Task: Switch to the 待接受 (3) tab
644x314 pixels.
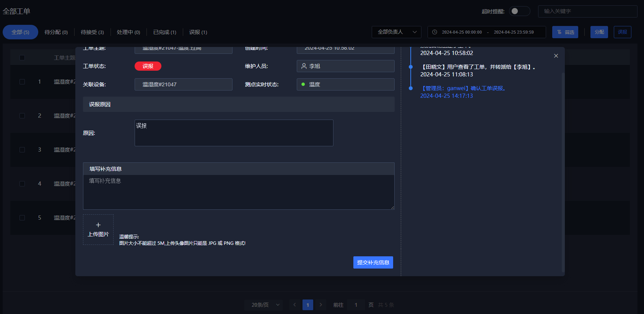Action: [x=92, y=32]
